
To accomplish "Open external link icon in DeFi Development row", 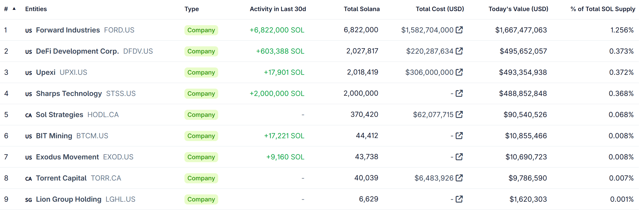I will [x=459, y=51].
